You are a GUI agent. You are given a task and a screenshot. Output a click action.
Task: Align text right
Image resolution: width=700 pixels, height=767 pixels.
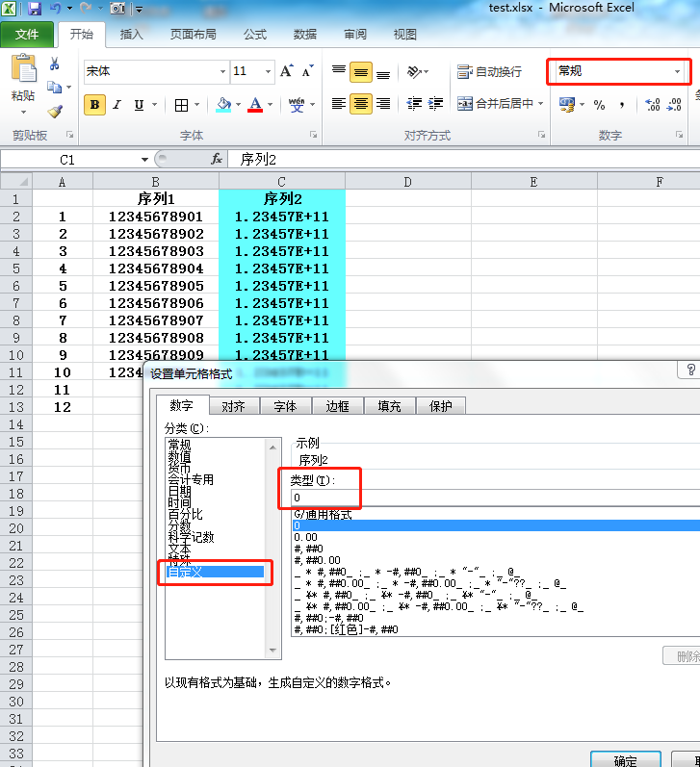coord(383,104)
